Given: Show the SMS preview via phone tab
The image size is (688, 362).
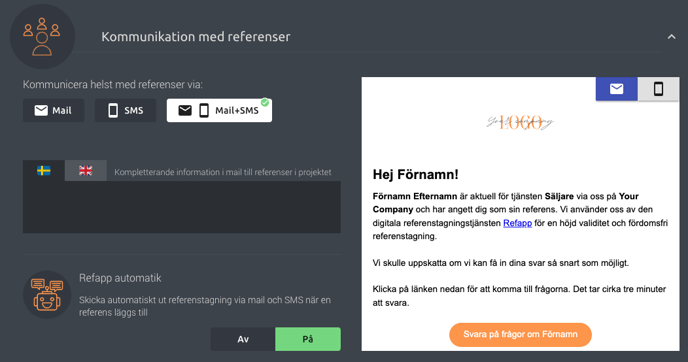Looking at the screenshot, I should (658, 89).
